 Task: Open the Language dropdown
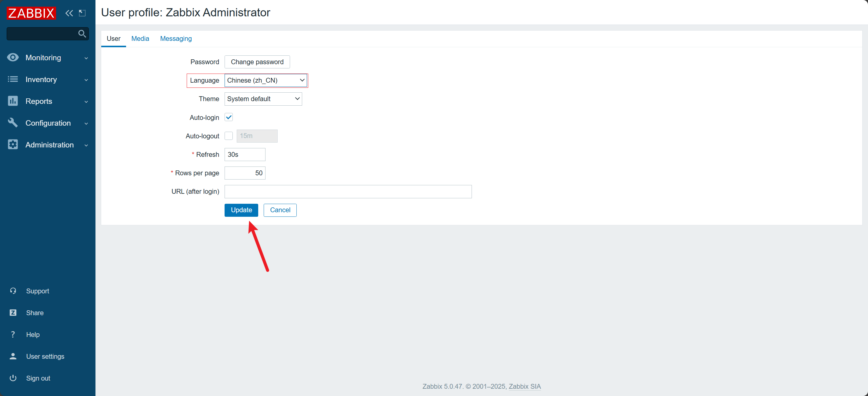(x=265, y=80)
